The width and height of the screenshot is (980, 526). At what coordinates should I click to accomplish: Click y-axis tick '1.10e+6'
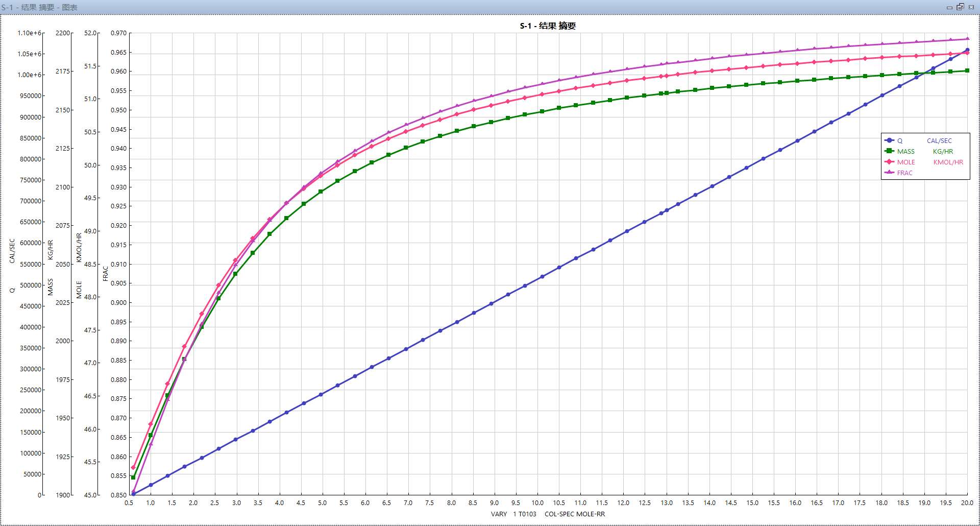pos(30,33)
